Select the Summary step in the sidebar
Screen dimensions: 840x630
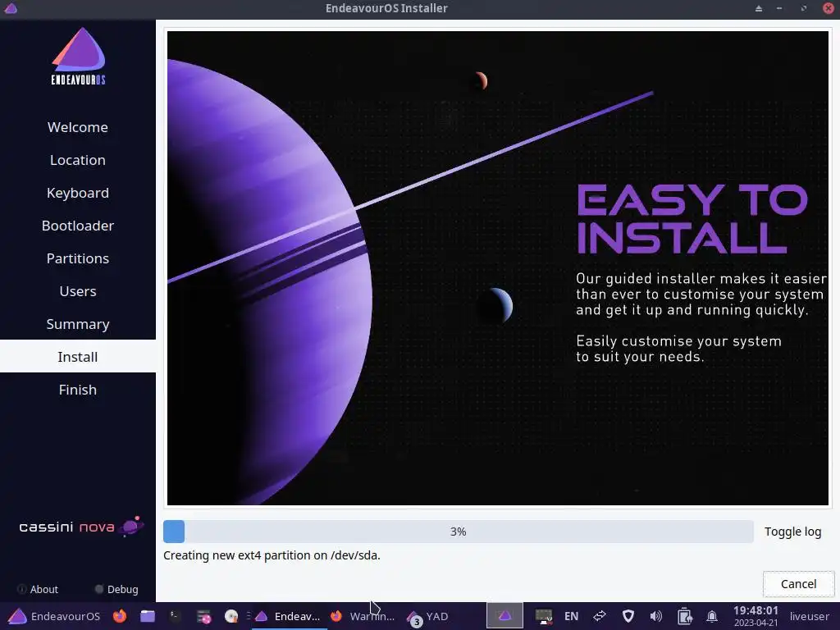pos(78,324)
